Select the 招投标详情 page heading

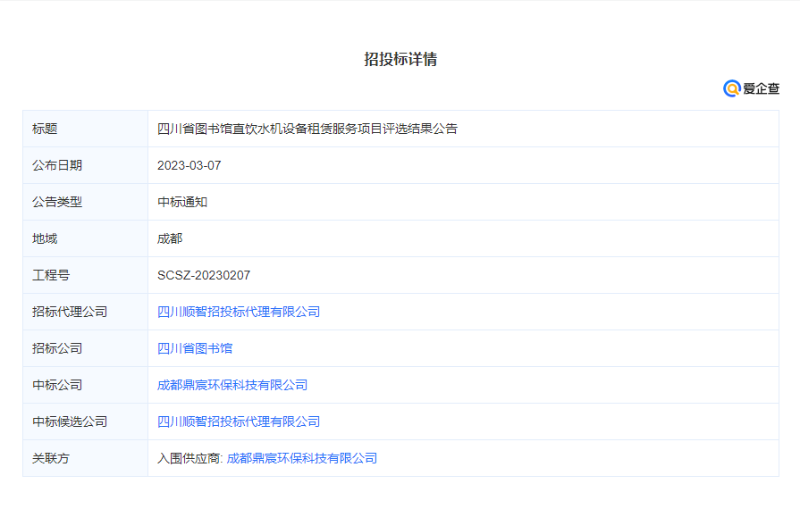401,59
